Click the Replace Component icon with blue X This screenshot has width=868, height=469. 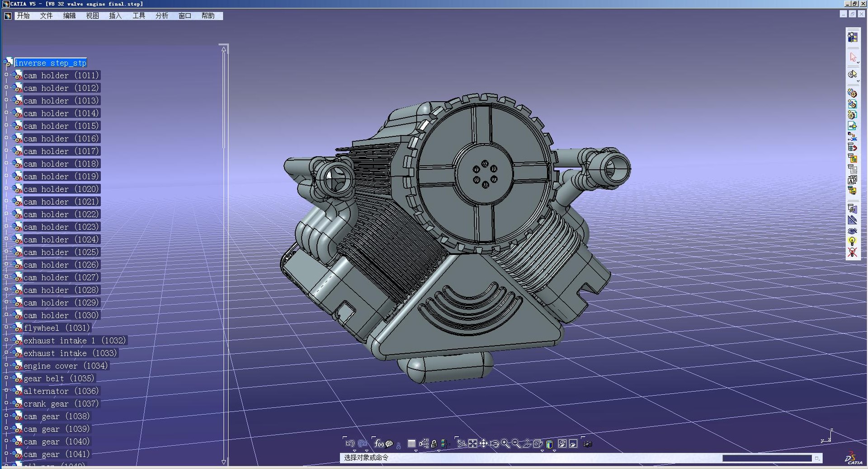(853, 136)
